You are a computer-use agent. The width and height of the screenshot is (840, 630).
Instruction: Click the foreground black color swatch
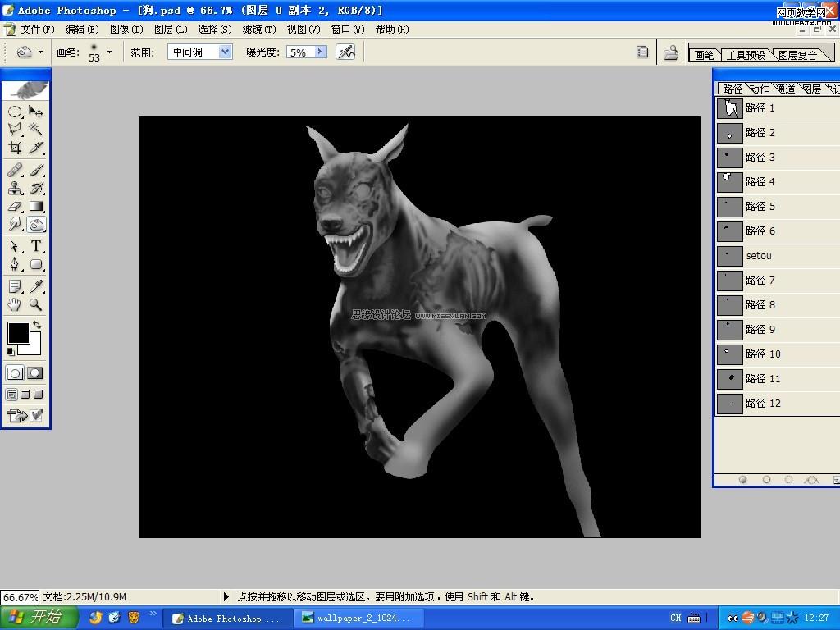click(x=18, y=332)
